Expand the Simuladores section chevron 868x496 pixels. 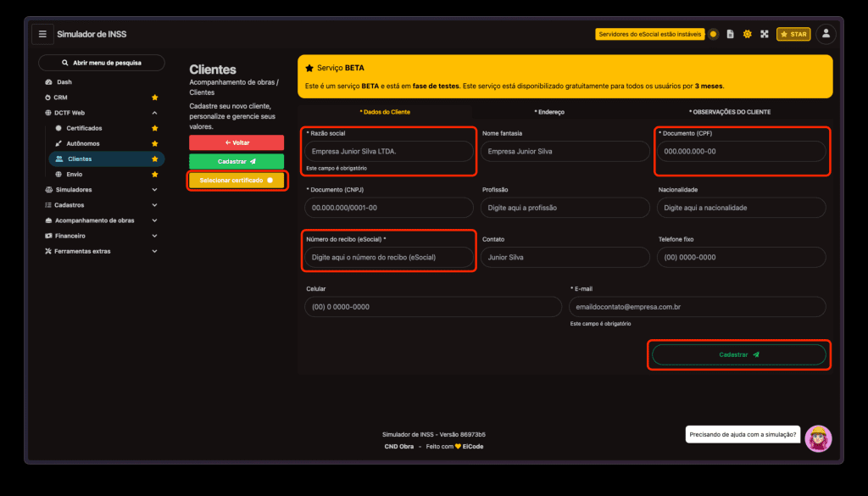(155, 190)
